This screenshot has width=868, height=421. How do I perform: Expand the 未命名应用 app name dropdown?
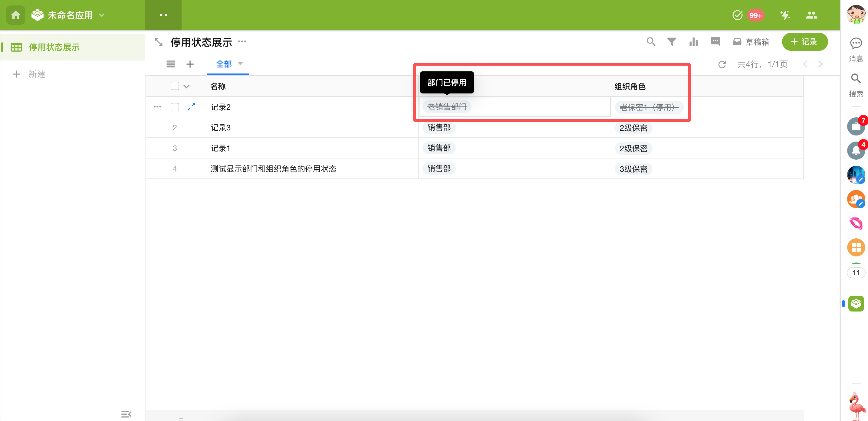pos(102,15)
